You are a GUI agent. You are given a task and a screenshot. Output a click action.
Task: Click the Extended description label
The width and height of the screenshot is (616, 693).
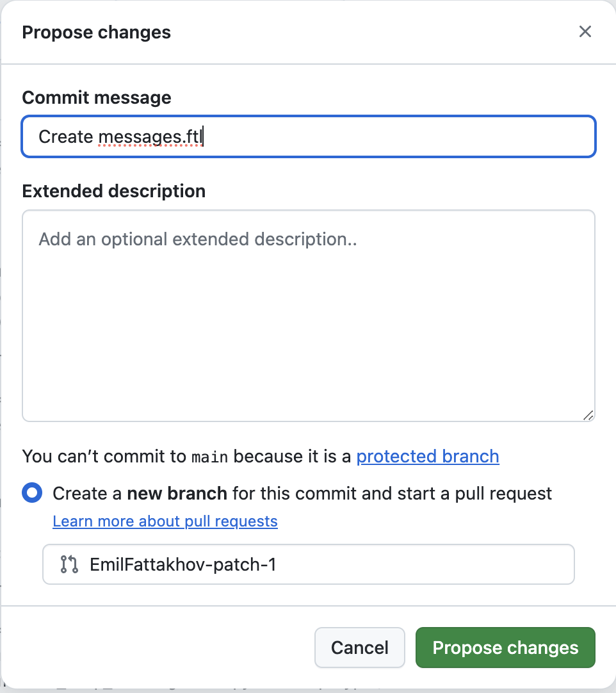pyautogui.click(x=113, y=191)
